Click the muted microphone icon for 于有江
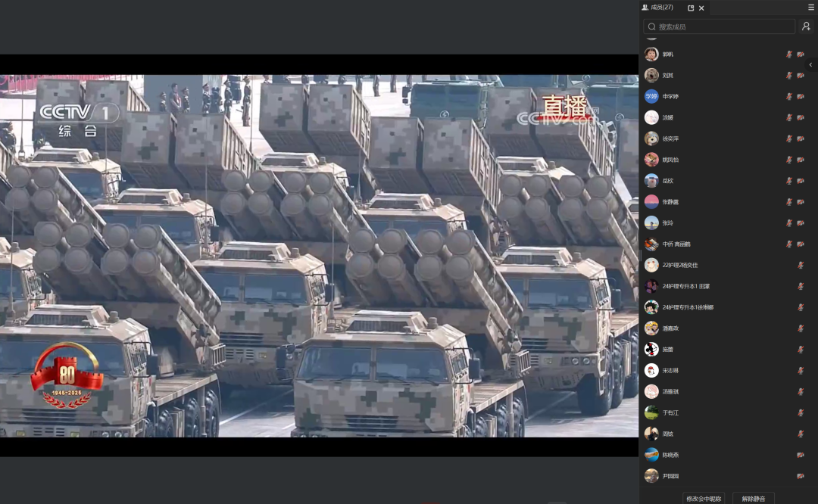 click(801, 413)
